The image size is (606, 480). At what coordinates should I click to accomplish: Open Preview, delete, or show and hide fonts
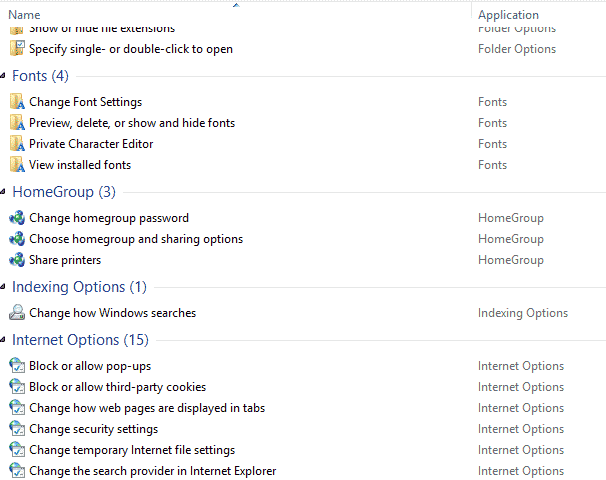(x=132, y=123)
